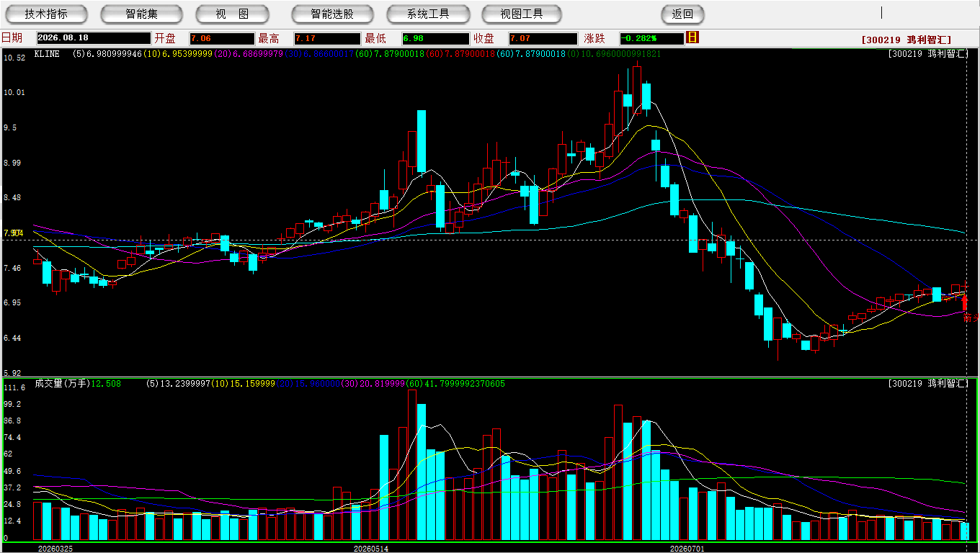Viewport: 980px width, 553px height.
Task: Click the yellow (10) MA value in KLINE legend
Action: coord(178,54)
